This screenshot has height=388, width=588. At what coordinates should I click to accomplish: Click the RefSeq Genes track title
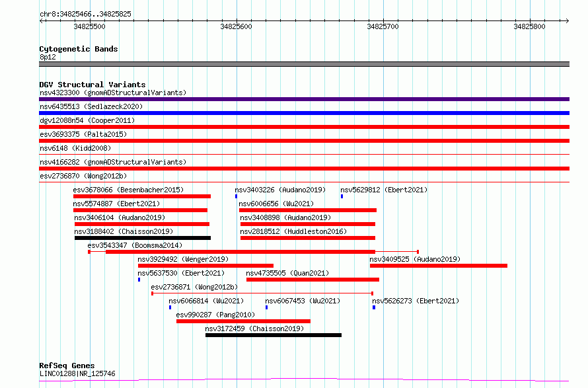(x=67, y=366)
